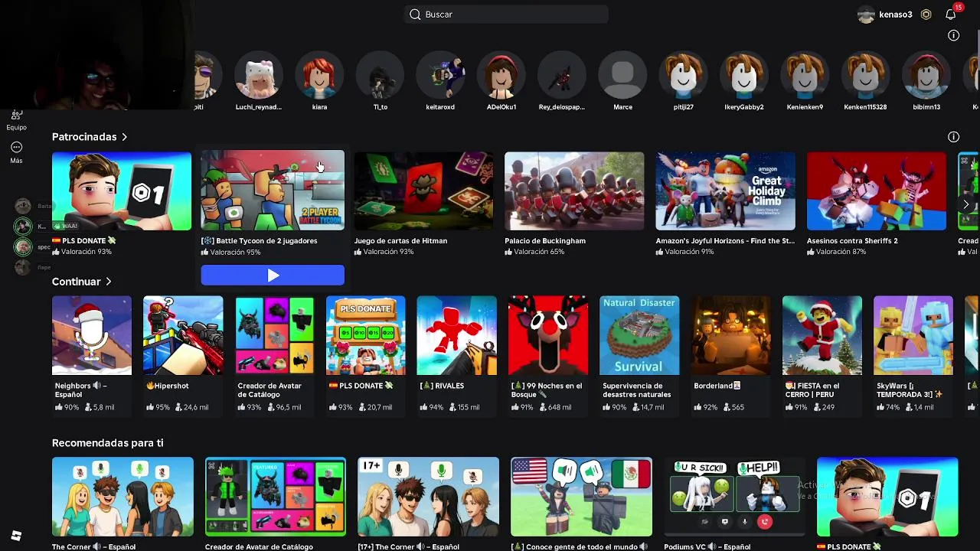980x551 pixels.
Task: Open Battle Tycoon de 2 jugadores thumbnail
Action: (x=273, y=191)
